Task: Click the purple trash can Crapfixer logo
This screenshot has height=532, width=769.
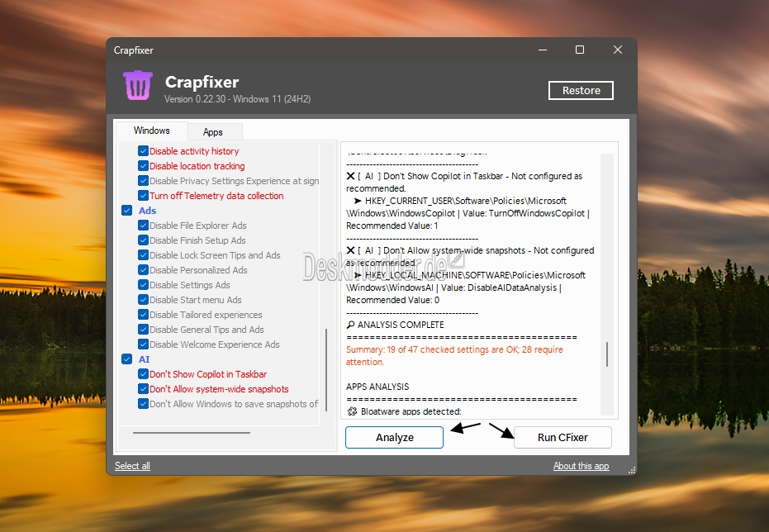Action: tap(138, 85)
